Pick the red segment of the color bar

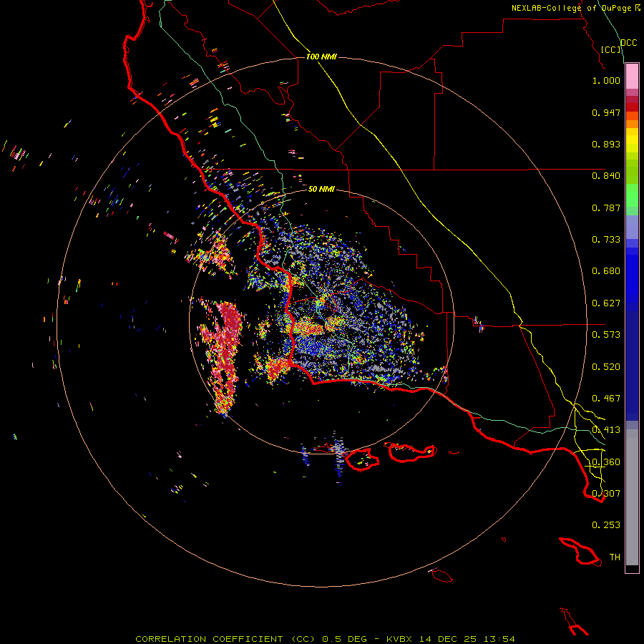(x=632, y=107)
